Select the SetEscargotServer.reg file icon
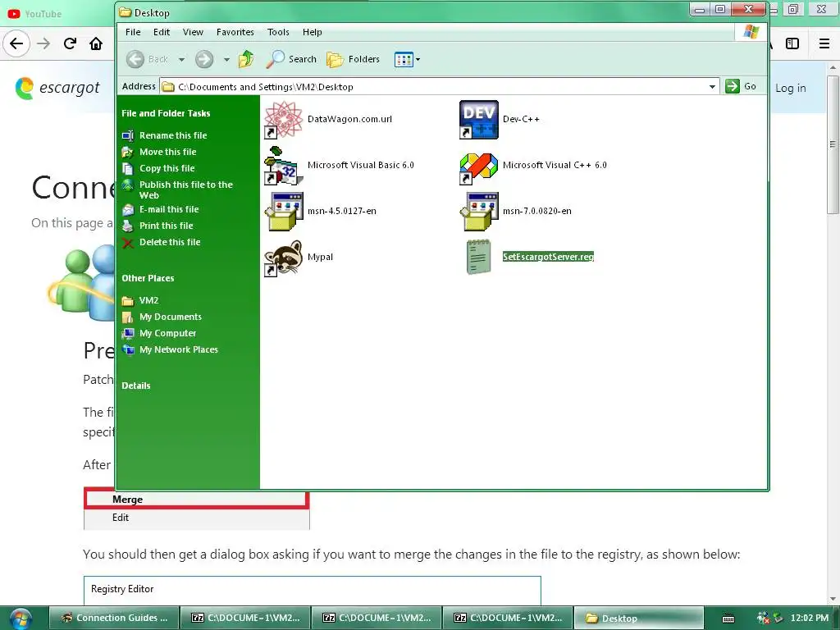840x630 pixels. [479, 257]
